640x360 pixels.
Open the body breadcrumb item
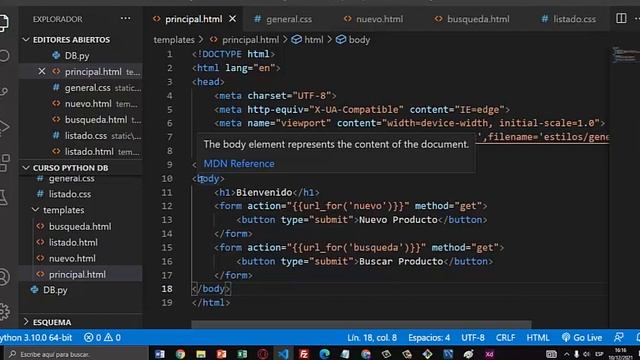(353, 40)
